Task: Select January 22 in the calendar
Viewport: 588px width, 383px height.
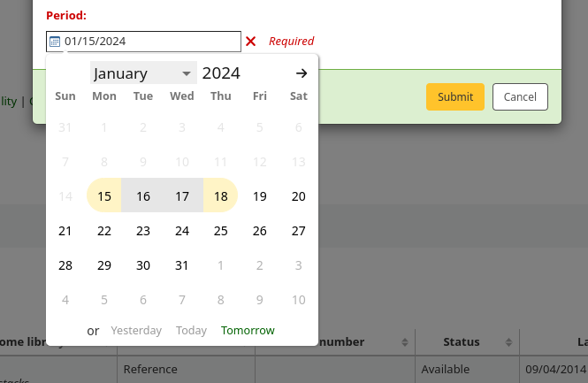Action: coord(104,231)
